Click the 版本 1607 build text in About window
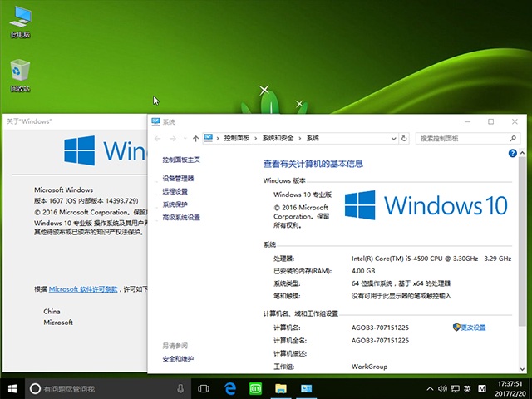The height and width of the screenshot is (399, 532). click(86, 201)
